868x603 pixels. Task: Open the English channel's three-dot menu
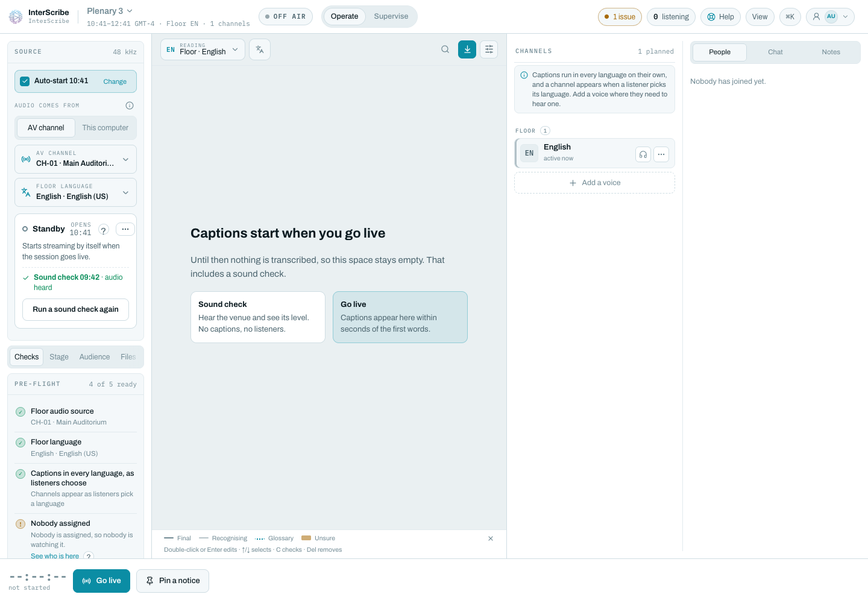[661, 154]
